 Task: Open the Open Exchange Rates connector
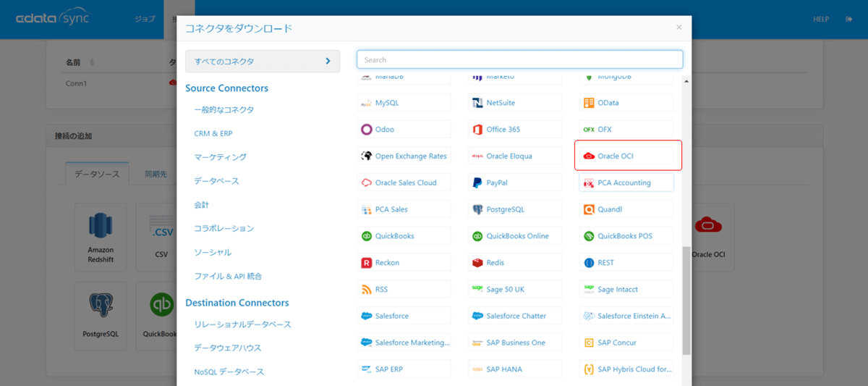tap(404, 156)
